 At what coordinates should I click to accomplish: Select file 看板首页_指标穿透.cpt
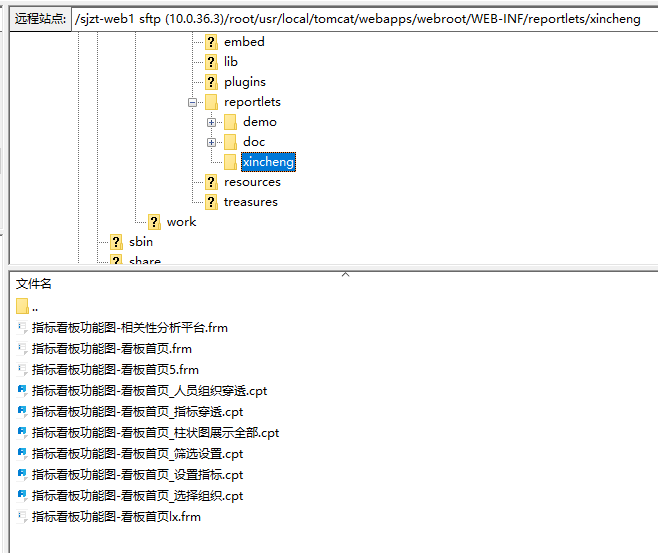pos(138,412)
